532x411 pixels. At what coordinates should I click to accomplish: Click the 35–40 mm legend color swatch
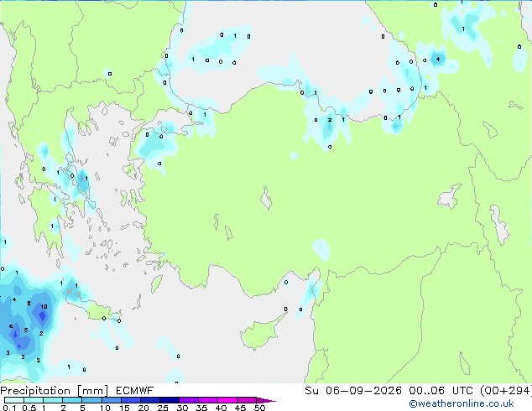[207, 400]
